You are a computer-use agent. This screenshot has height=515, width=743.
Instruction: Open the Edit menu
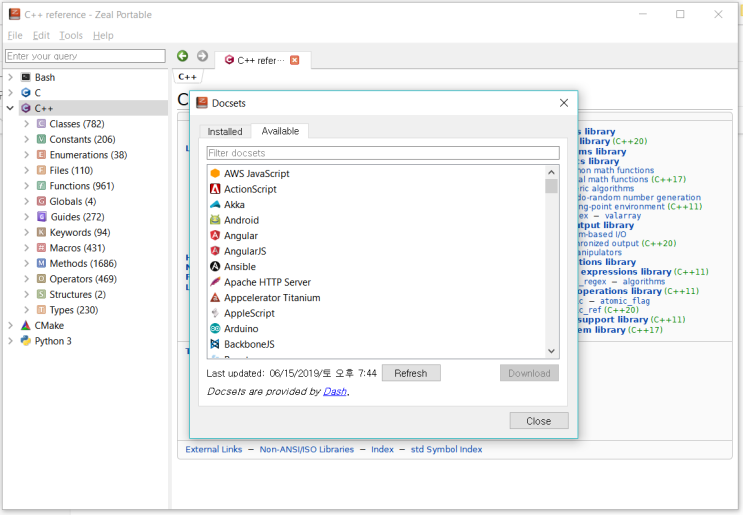click(41, 36)
